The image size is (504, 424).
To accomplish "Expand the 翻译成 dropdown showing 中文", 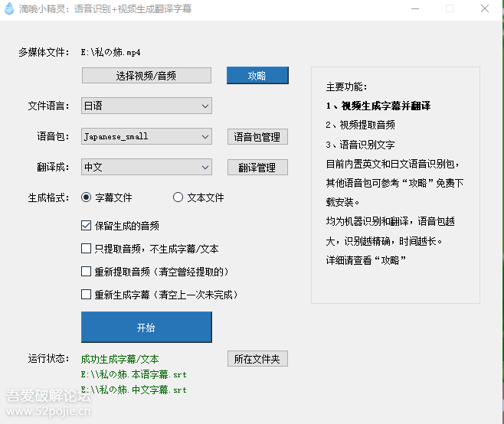I will [x=146, y=167].
